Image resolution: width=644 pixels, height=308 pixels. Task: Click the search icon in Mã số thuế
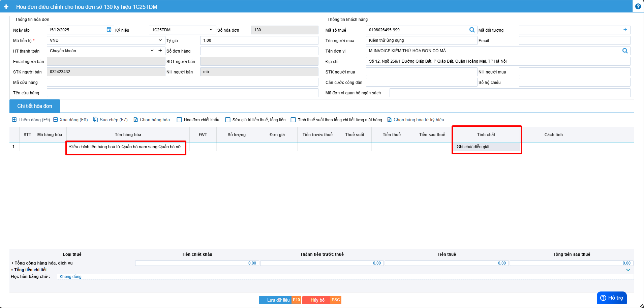coord(472,30)
